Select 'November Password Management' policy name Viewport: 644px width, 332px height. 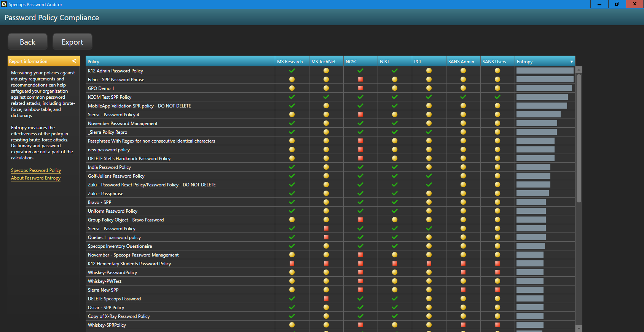click(x=123, y=123)
